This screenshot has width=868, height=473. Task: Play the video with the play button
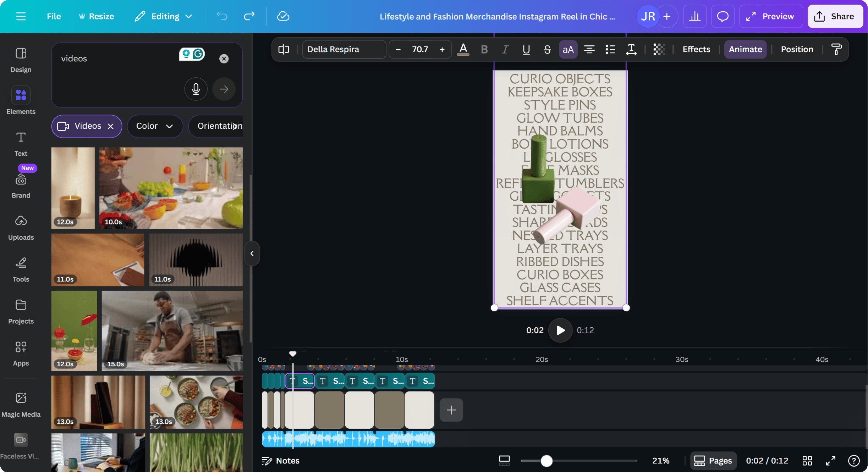tap(560, 330)
